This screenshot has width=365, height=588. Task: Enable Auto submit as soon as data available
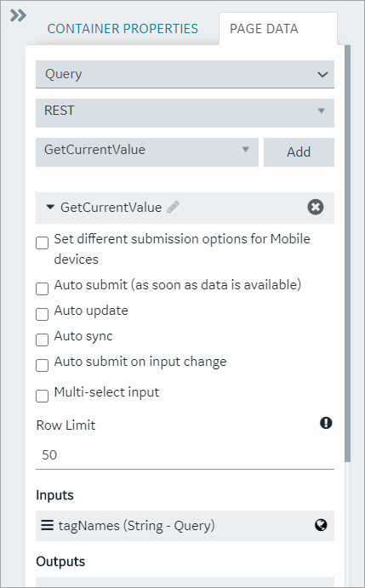(42, 289)
